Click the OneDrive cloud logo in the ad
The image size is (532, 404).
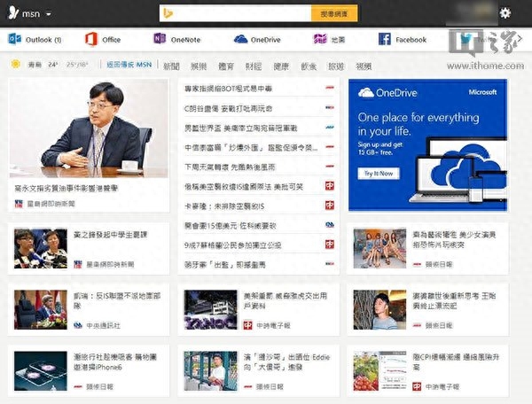click(365, 92)
